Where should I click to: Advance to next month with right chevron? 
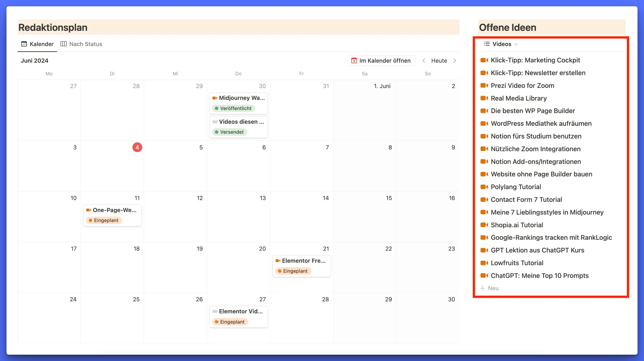[x=454, y=60]
